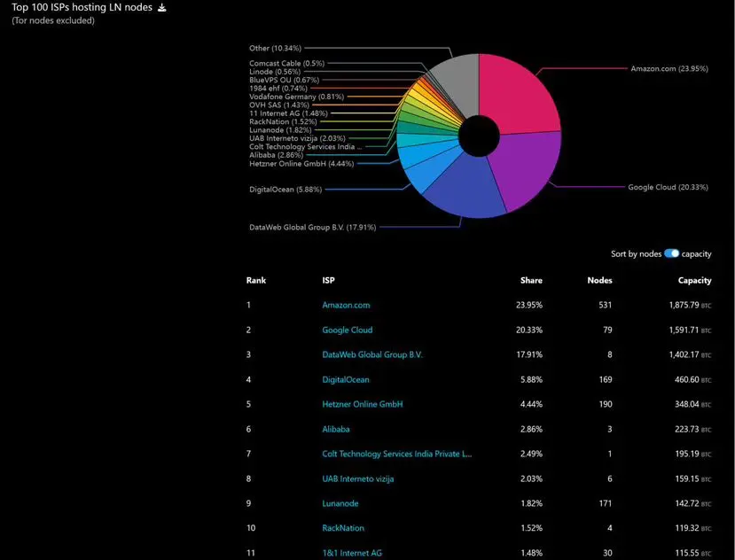Click Amazon.com's capacity value 1,875.79
735x560 pixels.
pyautogui.click(x=684, y=305)
